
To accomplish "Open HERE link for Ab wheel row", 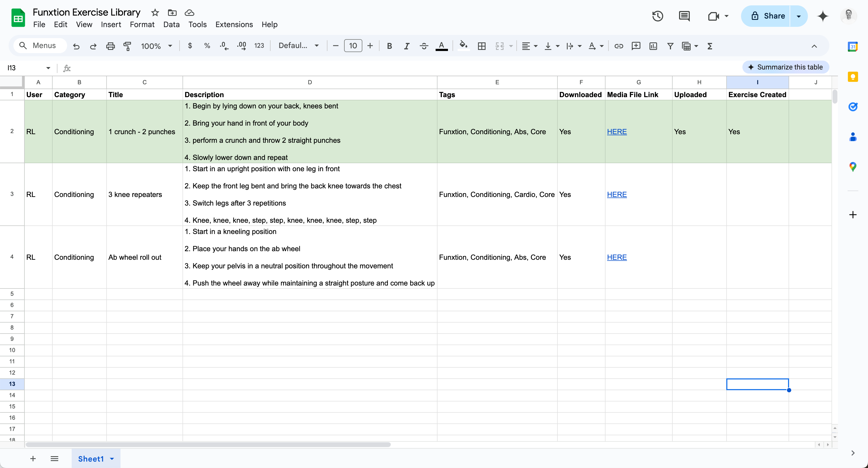I will [617, 257].
